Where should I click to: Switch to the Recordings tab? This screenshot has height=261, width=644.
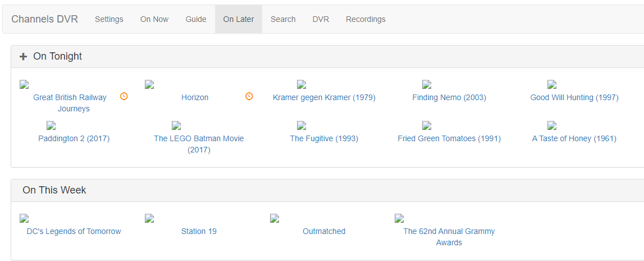coord(366,19)
